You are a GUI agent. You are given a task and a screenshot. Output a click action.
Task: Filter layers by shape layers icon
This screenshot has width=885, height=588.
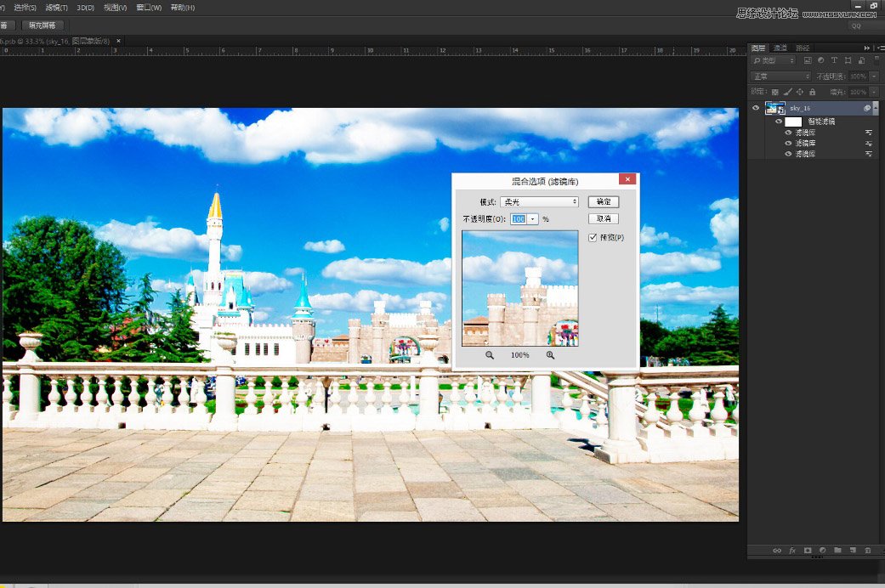tap(848, 60)
